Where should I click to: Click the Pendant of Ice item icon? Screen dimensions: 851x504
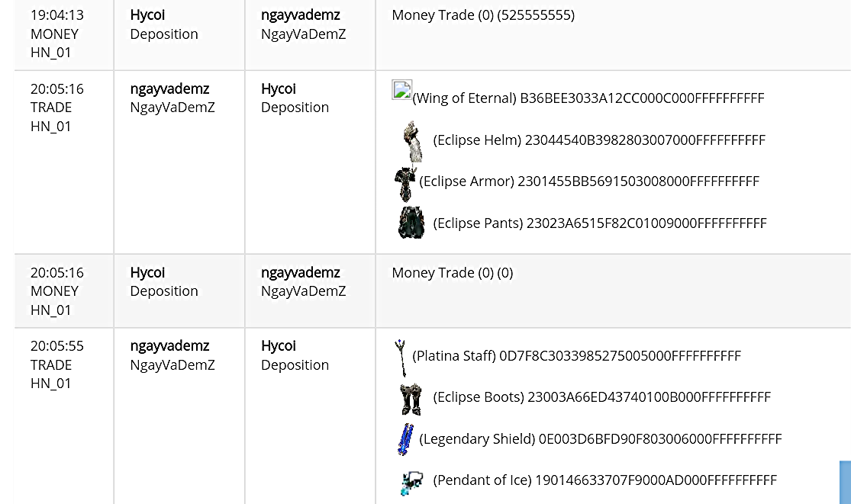412,483
